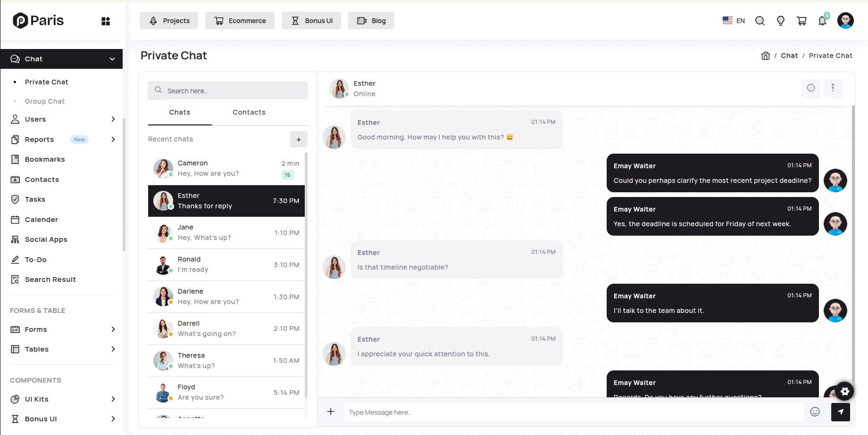868x435 pixels.
Task: Click the lightbulb icon in header
Action: [x=781, y=21]
